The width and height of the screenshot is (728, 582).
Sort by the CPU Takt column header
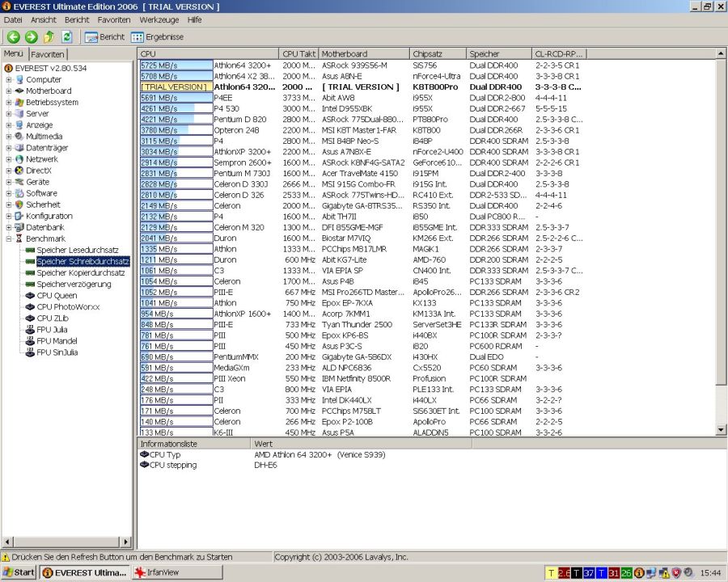click(298, 54)
